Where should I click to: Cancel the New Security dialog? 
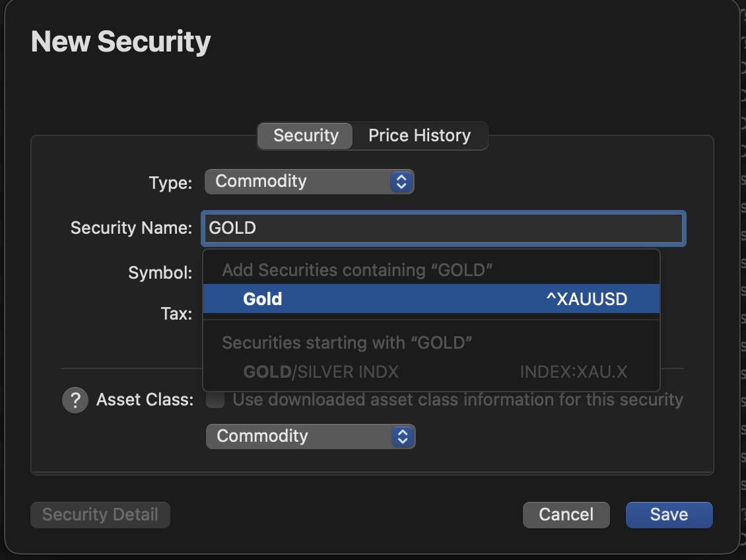pyautogui.click(x=566, y=515)
